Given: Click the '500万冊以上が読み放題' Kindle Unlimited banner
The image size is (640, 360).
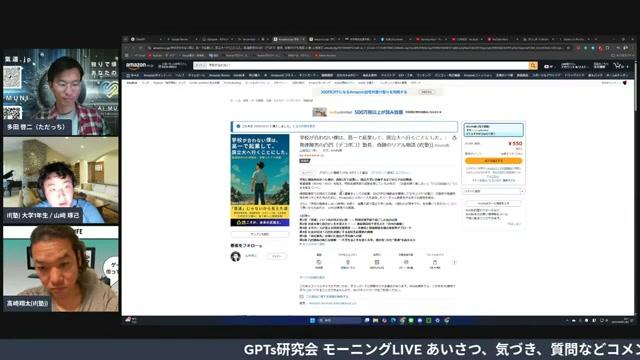Looking at the screenshot, I should pyautogui.click(x=378, y=112).
